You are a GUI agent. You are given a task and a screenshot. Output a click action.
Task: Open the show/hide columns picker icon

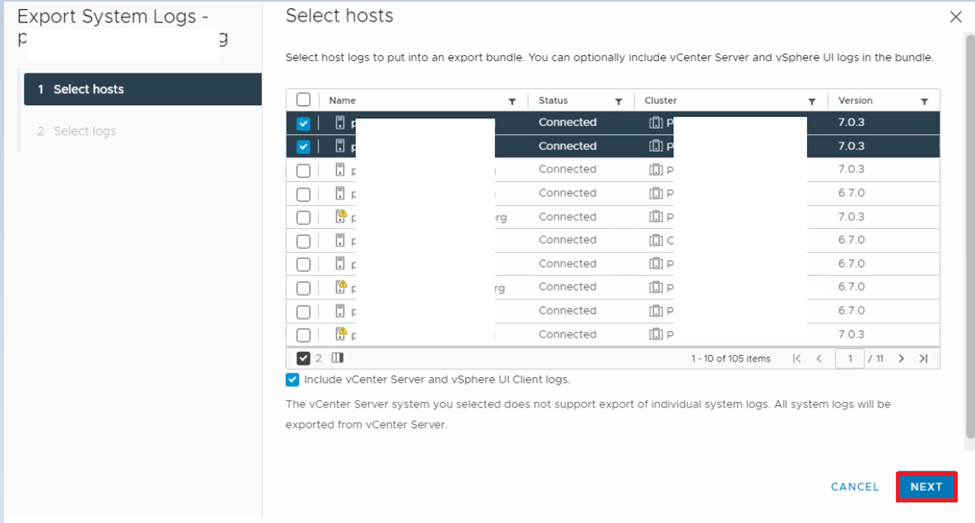(337, 358)
